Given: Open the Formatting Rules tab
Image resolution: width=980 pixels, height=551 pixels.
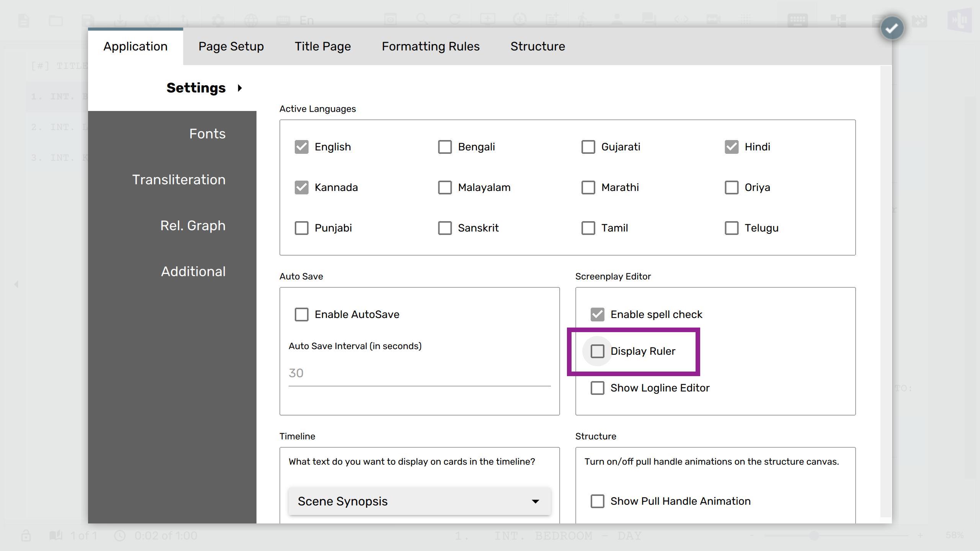Looking at the screenshot, I should (430, 46).
